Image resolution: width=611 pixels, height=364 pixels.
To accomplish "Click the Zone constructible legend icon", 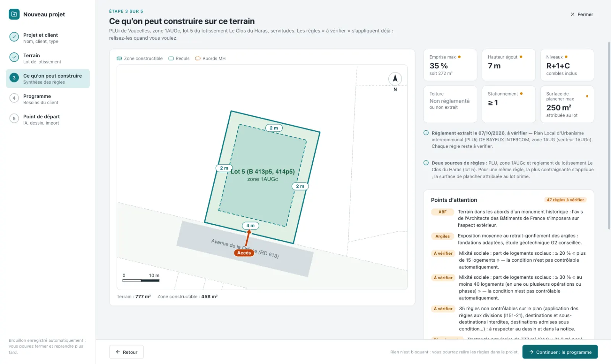I will [x=119, y=58].
